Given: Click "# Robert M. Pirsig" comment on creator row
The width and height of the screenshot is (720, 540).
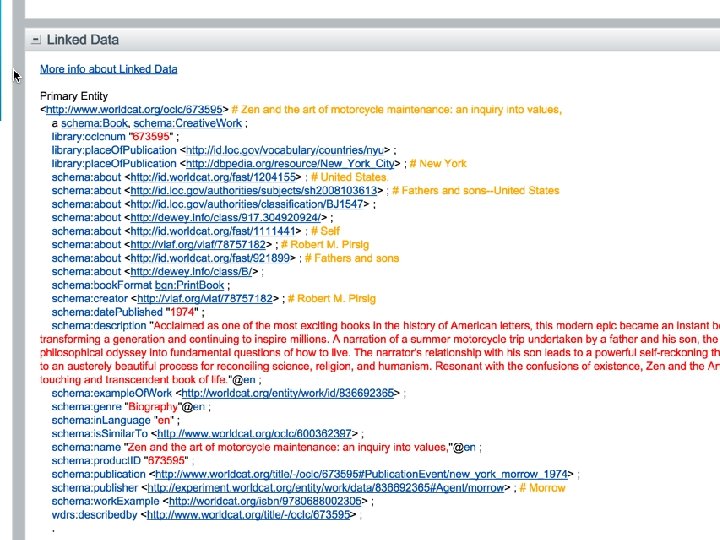Looking at the screenshot, I should pos(332,298).
